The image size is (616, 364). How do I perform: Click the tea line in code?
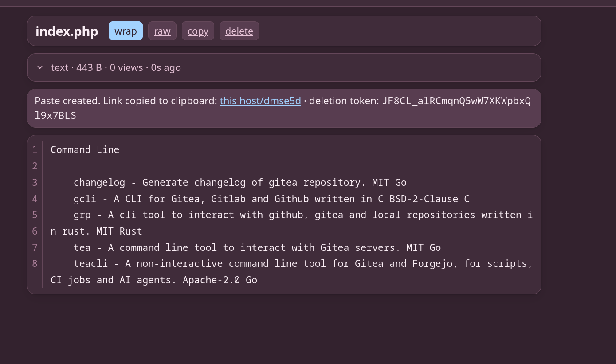[x=257, y=247]
